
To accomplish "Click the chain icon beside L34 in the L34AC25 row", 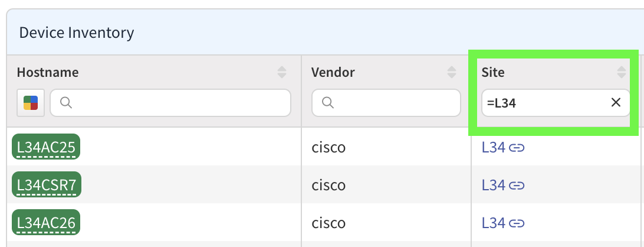I will (517, 147).
